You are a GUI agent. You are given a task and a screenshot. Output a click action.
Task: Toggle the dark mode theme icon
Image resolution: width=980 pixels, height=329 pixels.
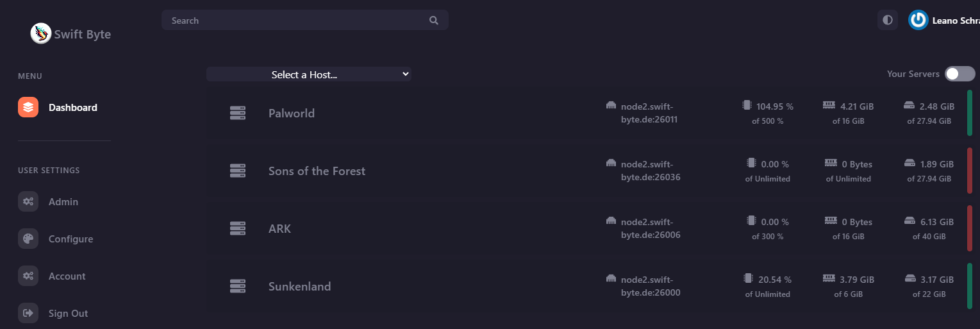(x=888, y=21)
